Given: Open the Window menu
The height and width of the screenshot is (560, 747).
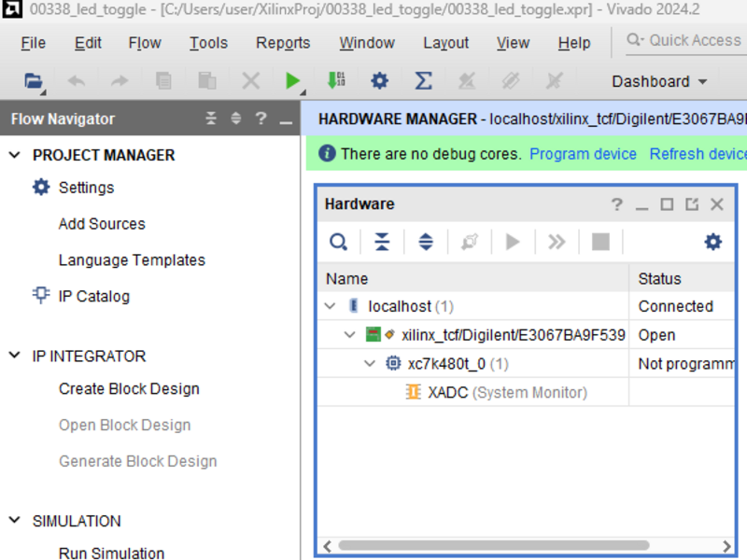Looking at the screenshot, I should pos(367,43).
